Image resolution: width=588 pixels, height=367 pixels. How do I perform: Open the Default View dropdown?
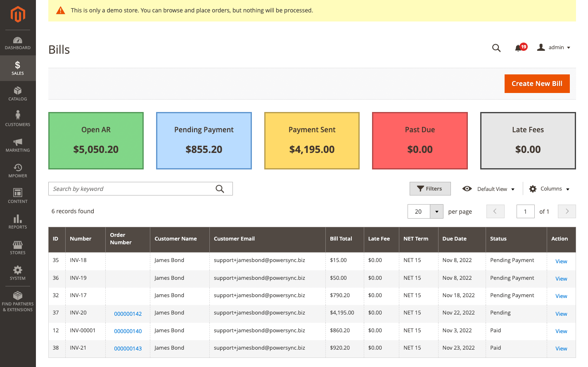pos(489,189)
